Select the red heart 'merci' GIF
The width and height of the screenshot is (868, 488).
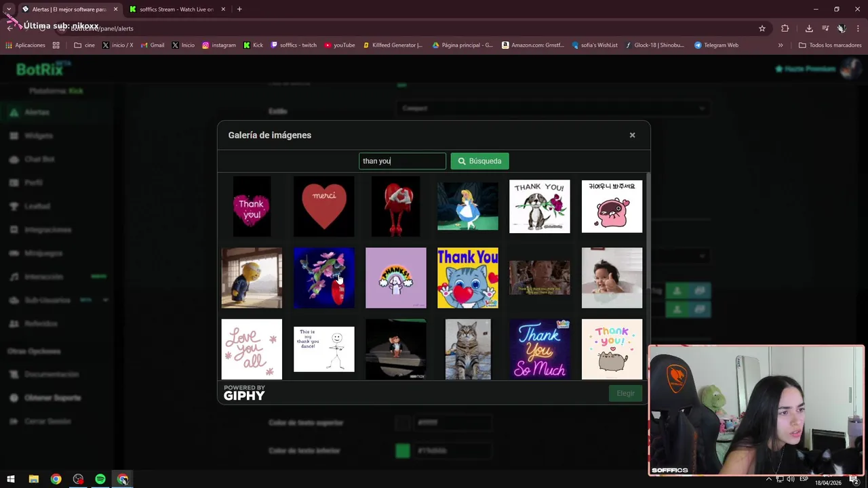[323, 206]
